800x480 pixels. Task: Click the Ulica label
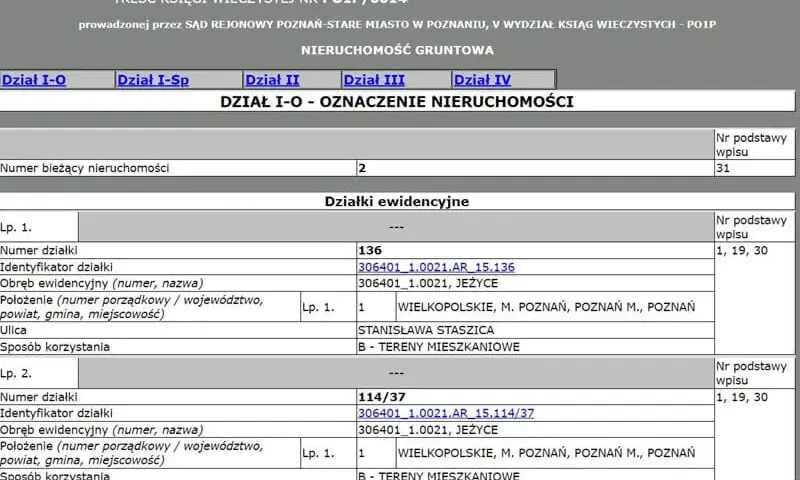[13, 330]
